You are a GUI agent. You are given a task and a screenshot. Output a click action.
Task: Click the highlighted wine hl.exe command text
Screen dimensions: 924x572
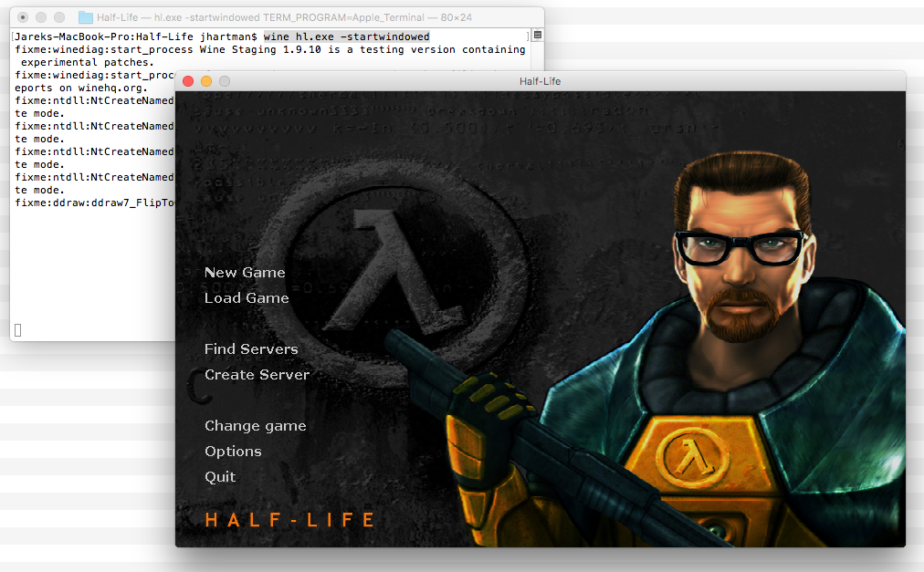point(346,36)
